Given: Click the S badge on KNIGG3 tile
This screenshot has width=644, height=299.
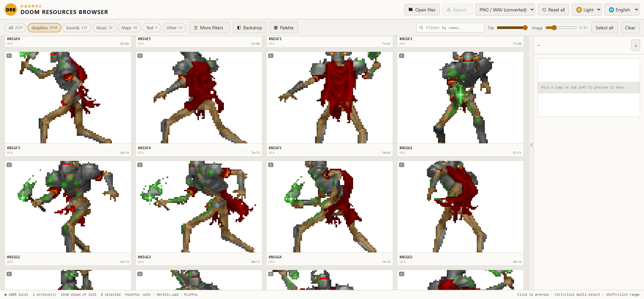Looking at the screenshot, I should [140, 165].
